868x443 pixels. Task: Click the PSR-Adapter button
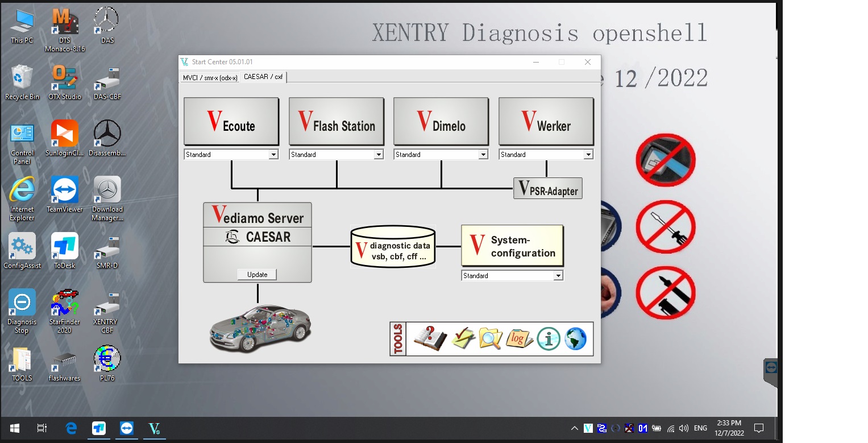pyautogui.click(x=548, y=188)
